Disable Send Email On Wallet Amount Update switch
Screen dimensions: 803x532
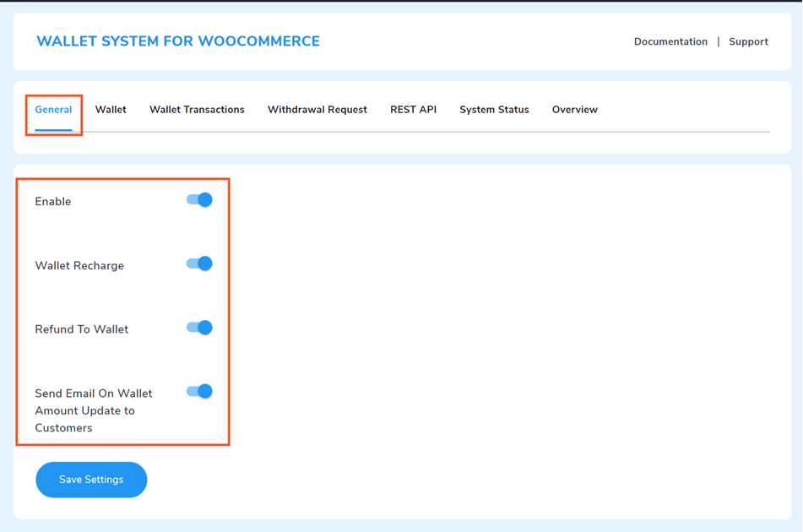pos(199,391)
